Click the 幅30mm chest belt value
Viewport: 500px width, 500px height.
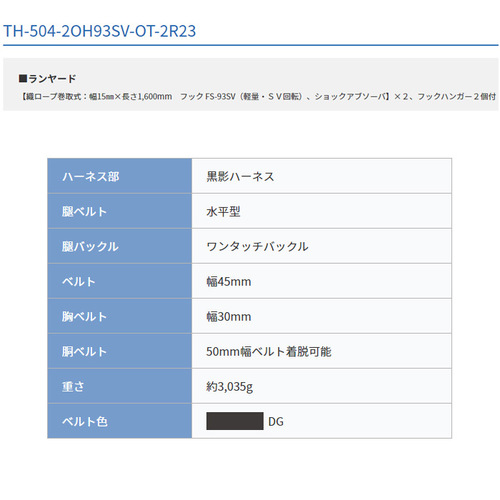(229, 316)
